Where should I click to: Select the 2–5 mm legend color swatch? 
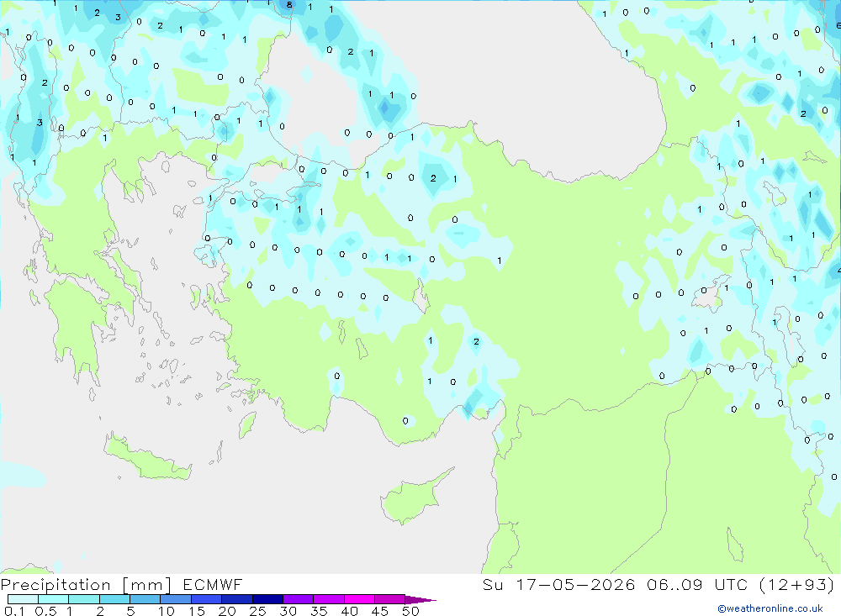point(114,599)
